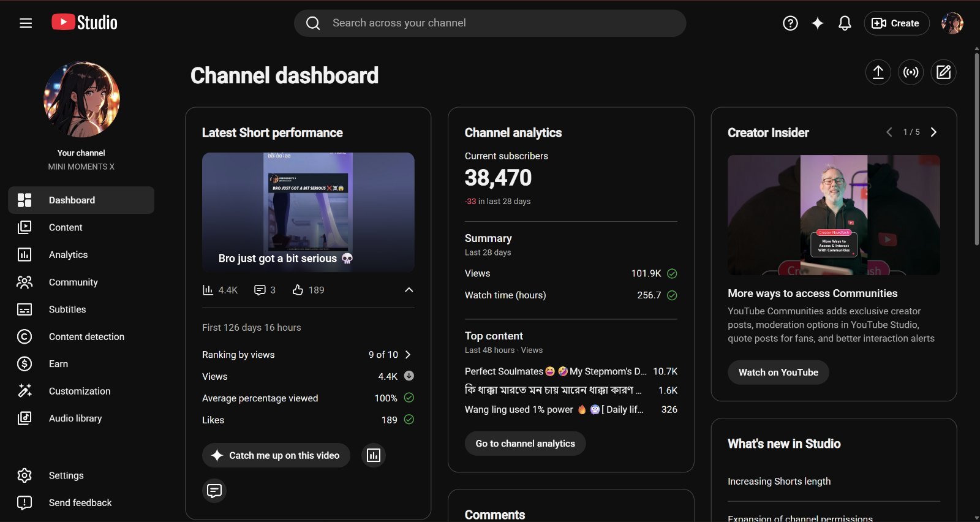980x522 pixels.
Task: Go to previous Creator Insider card
Action: tap(889, 132)
